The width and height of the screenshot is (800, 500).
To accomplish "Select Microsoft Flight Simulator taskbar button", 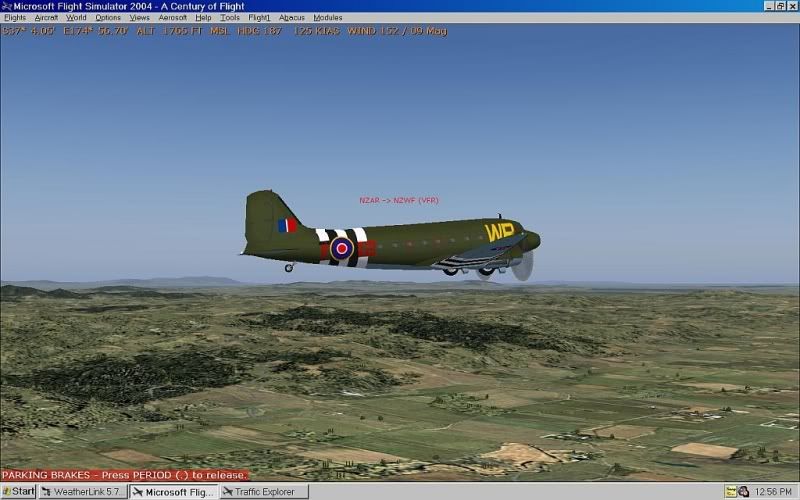I will [173, 492].
